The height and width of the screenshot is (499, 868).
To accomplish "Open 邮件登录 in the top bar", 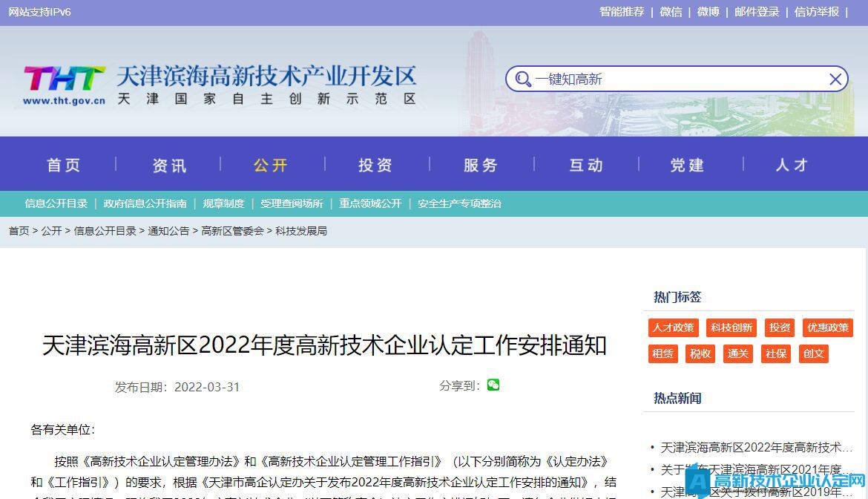I will (757, 12).
